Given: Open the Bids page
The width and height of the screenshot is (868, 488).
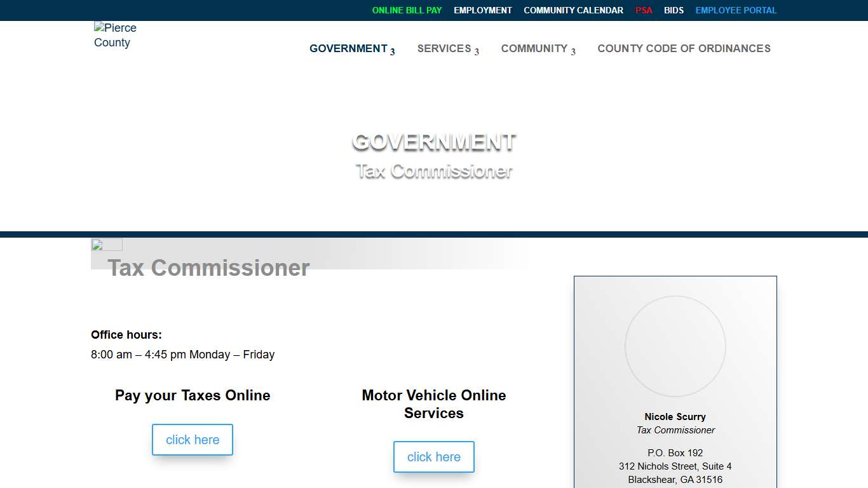Looking at the screenshot, I should 674,10.
